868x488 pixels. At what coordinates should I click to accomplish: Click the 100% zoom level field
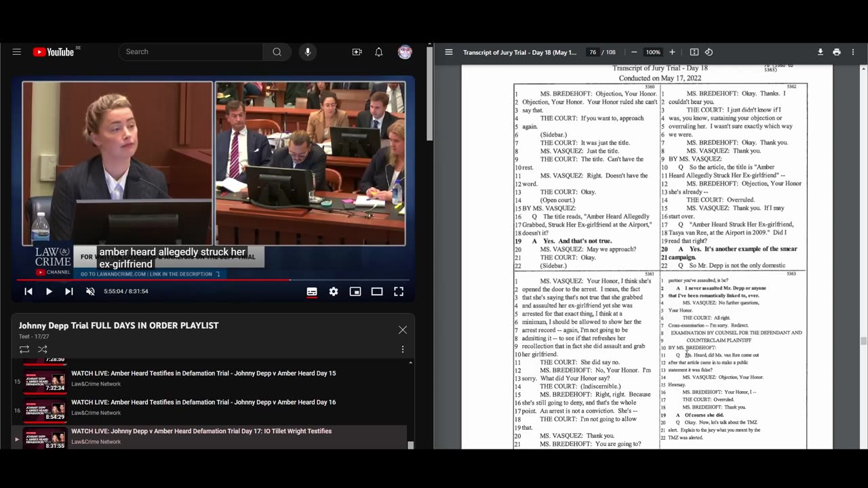point(653,52)
